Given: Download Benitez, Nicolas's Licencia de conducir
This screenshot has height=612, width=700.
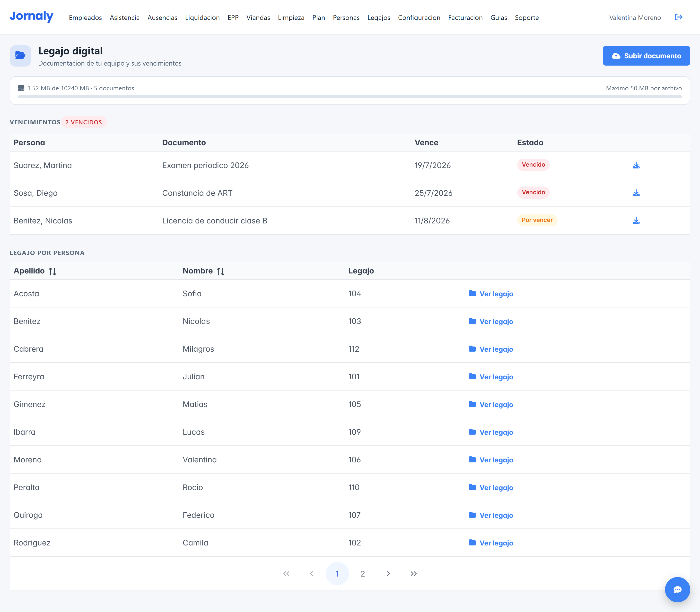Looking at the screenshot, I should click(636, 221).
